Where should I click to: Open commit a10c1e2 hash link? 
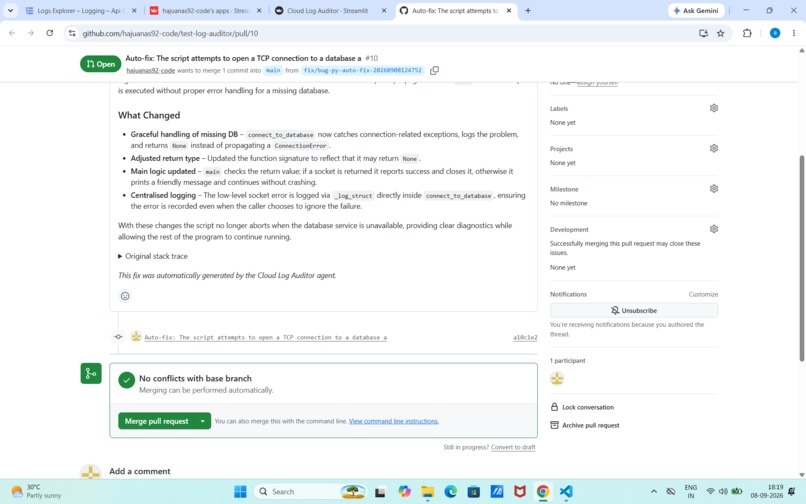[x=525, y=337]
